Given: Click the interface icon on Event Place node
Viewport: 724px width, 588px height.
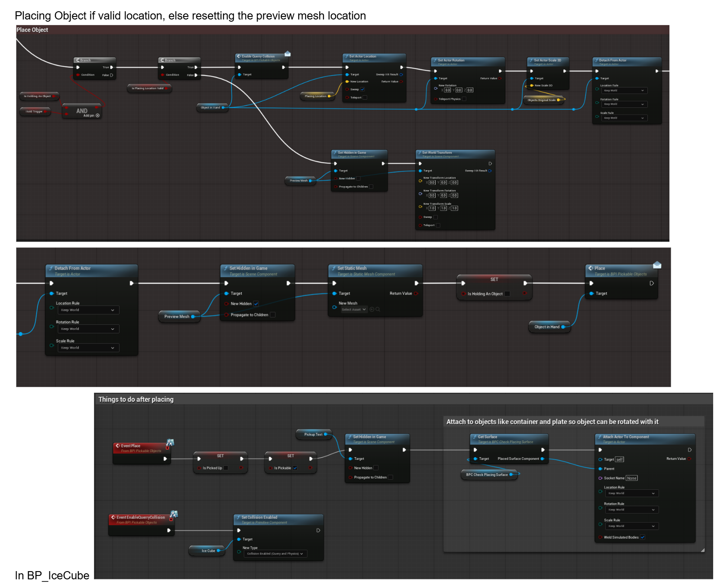Looking at the screenshot, I should tap(170, 442).
